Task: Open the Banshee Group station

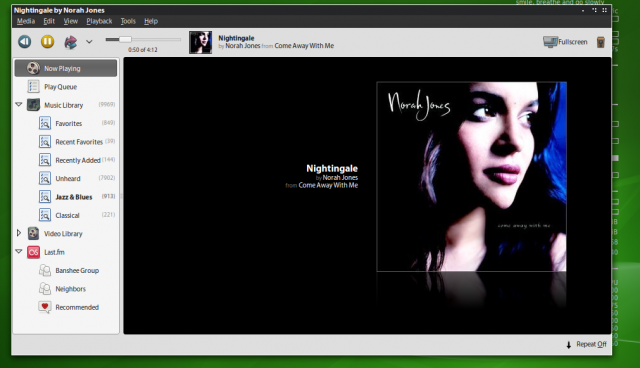Action: 77,270
